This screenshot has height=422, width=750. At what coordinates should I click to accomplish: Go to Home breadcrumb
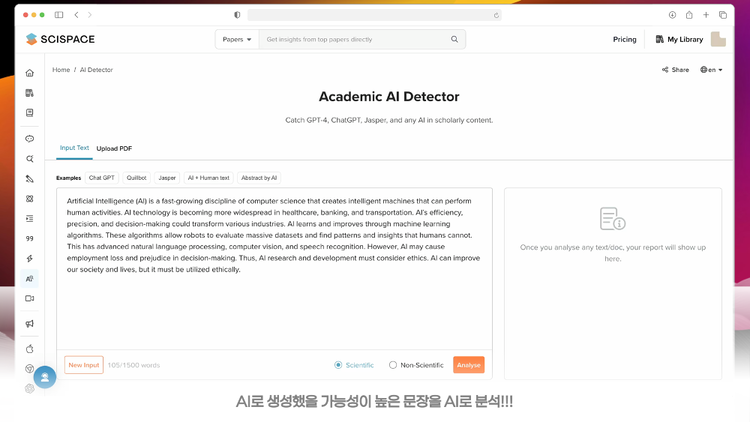coord(61,70)
